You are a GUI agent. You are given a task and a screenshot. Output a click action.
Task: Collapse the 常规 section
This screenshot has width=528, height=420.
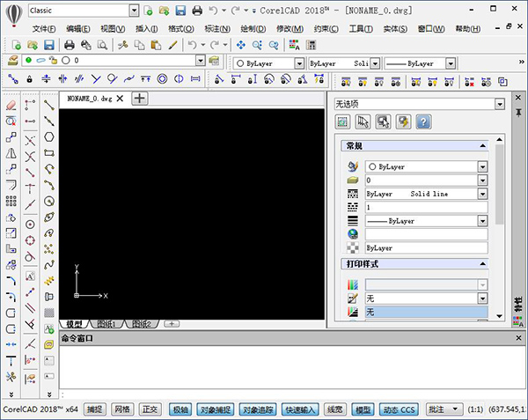[x=482, y=146]
